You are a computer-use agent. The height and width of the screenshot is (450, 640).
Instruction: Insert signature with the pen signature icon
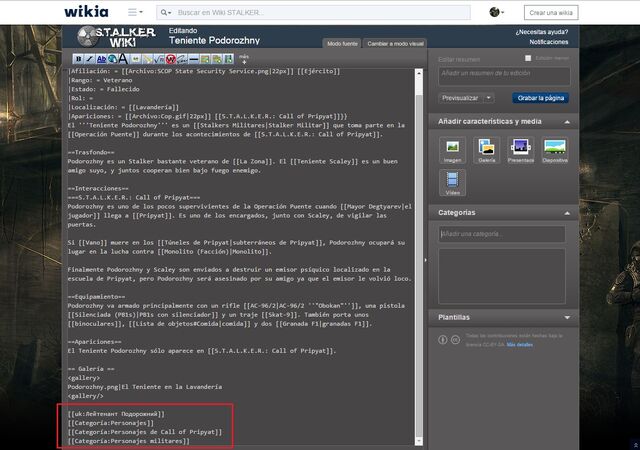[182, 59]
